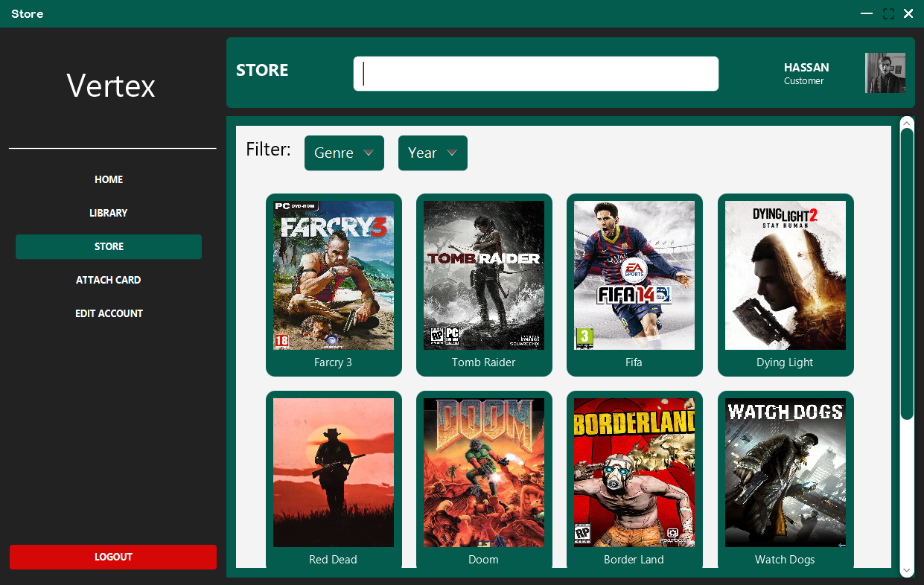
Task: Click the 'Red Dead' title label
Action: point(333,560)
